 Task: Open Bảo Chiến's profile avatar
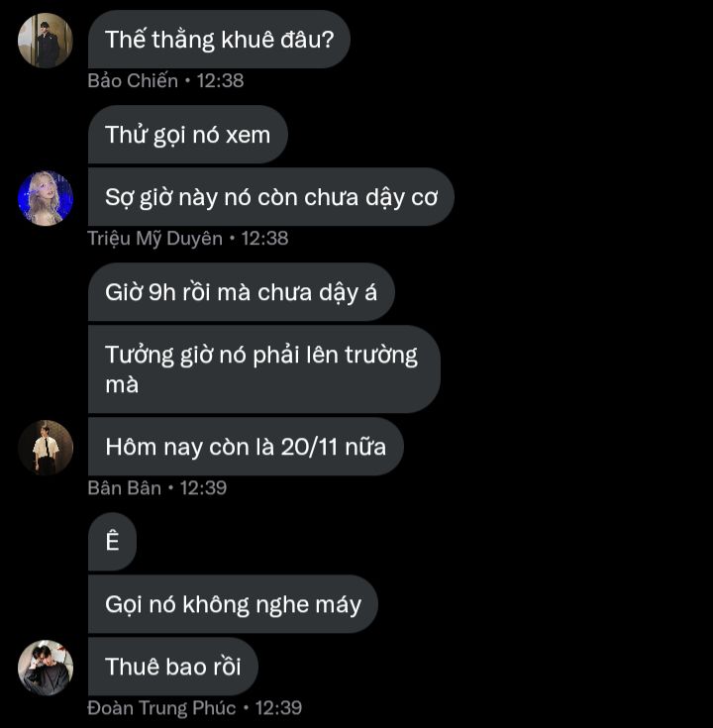point(45,41)
